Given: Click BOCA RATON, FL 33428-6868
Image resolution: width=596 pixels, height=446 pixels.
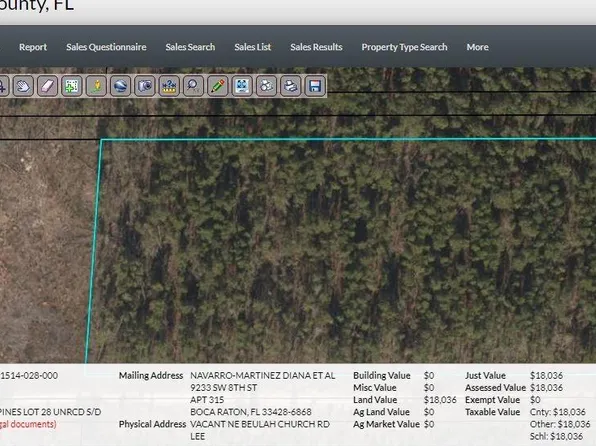Looking at the screenshot, I should tap(250, 412).
